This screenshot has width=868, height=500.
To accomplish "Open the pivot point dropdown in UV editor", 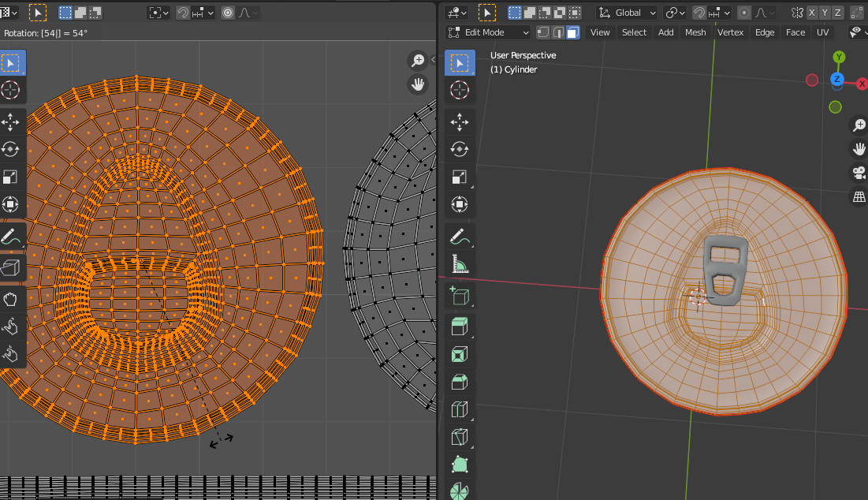I will [159, 13].
